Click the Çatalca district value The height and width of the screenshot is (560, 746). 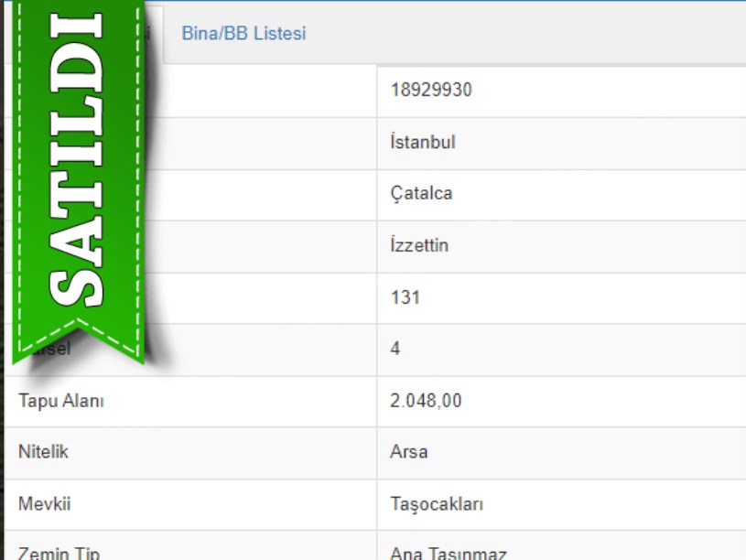[x=421, y=193]
